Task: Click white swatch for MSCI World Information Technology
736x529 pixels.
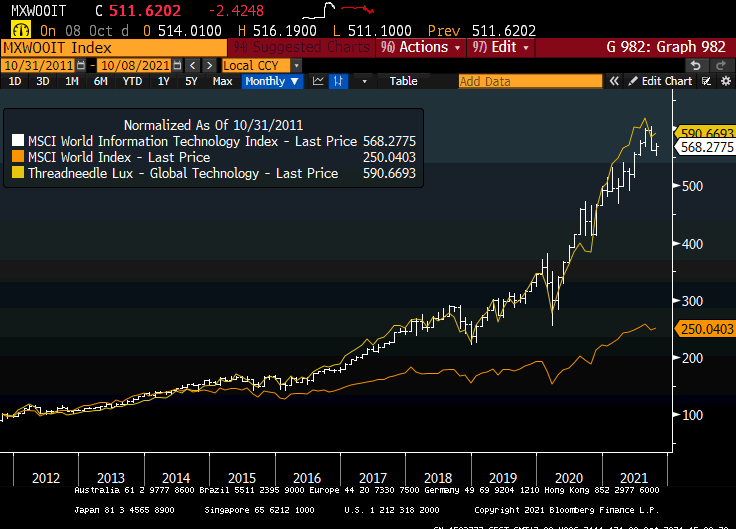Action: [18, 140]
